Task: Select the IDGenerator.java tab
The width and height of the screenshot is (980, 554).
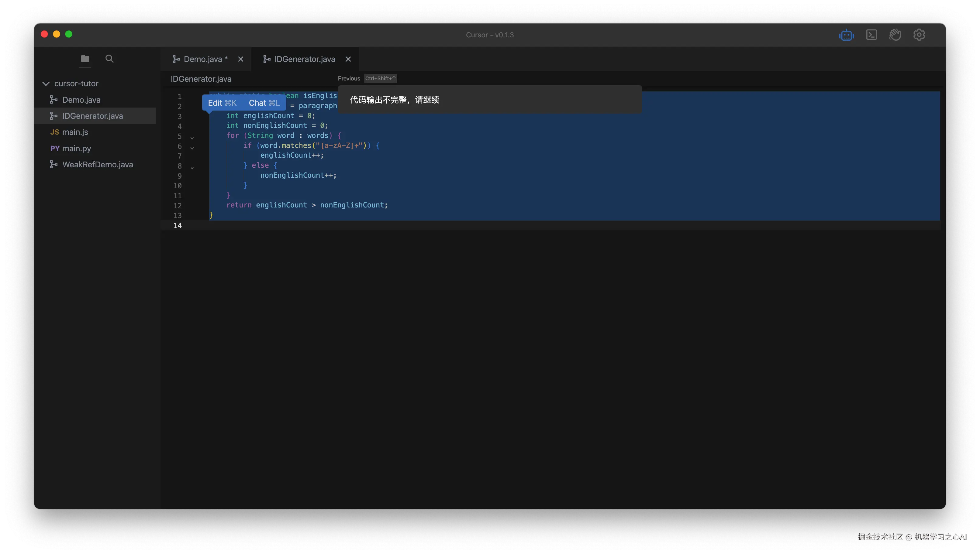Action: (x=304, y=59)
